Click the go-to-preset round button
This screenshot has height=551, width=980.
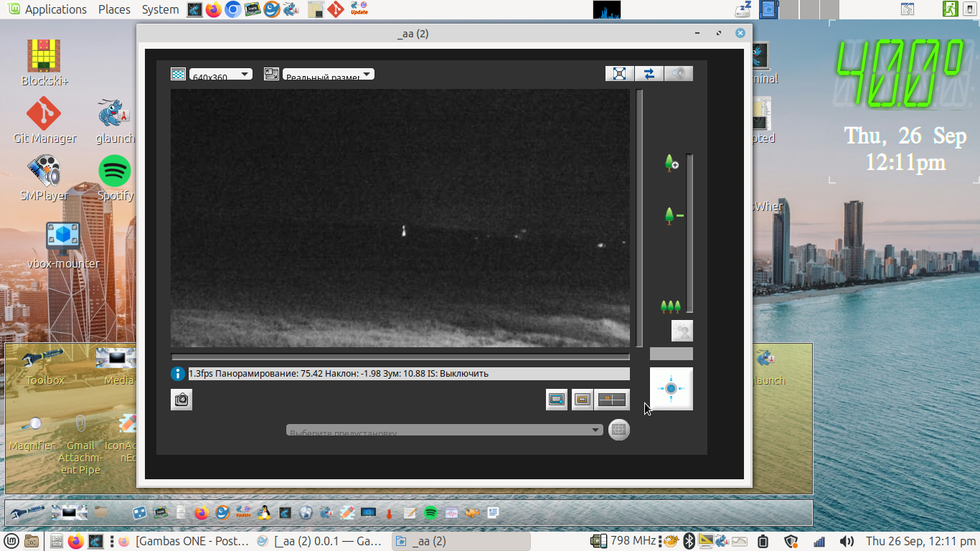coord(619,430)
